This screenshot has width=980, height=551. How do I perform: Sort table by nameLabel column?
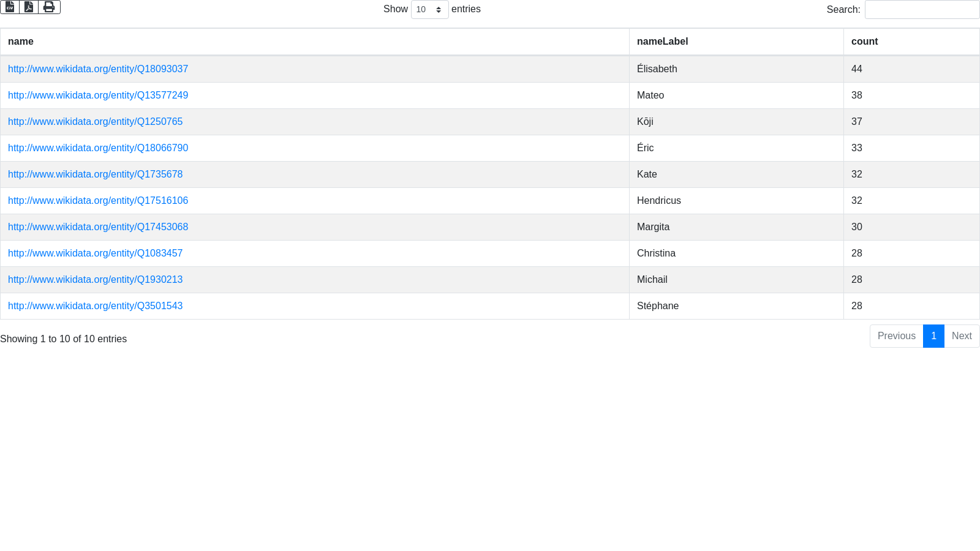coord(662,42)
